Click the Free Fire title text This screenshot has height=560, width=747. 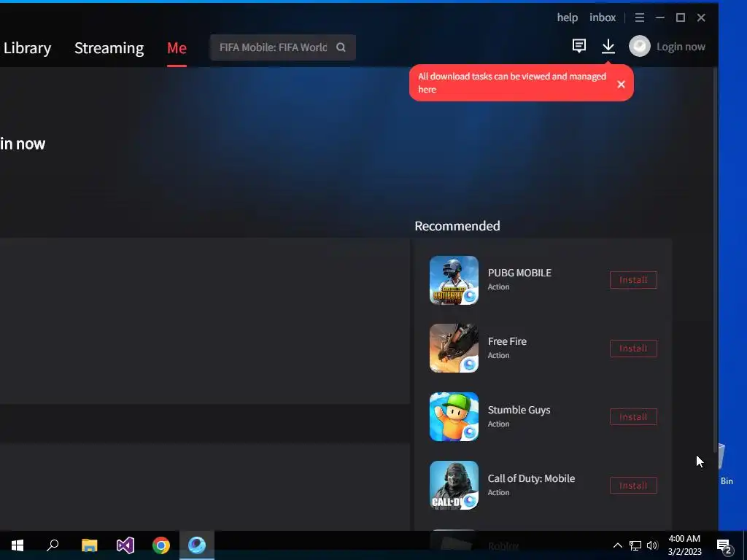point(507,341)
